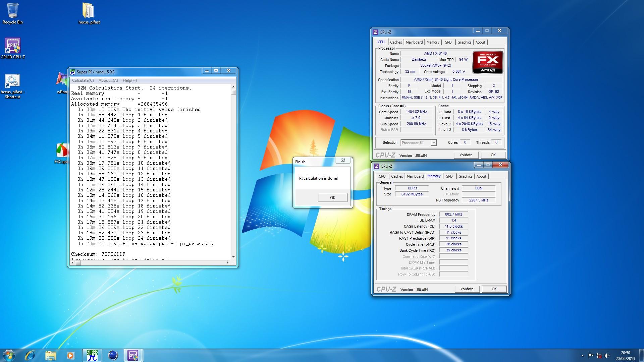Click Validate in the upper CPU-Z window
This screenshot has height=362, width=644.
[x=466, y=155]
